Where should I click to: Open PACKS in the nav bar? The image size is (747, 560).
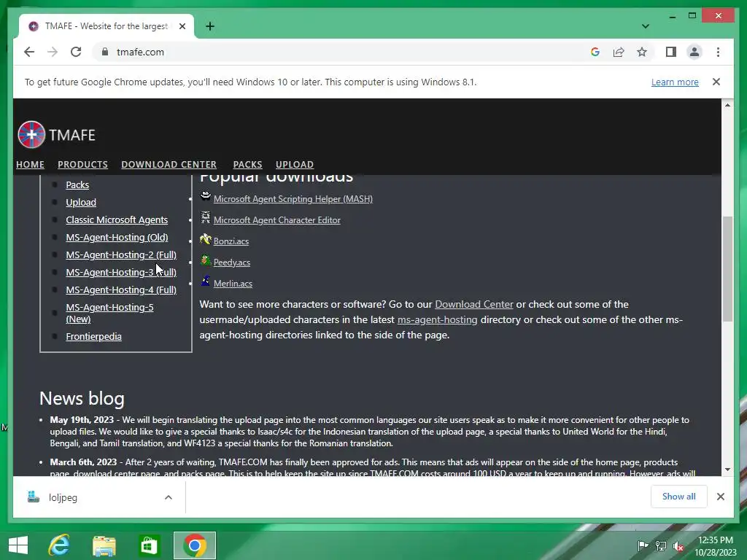point(247,164)
